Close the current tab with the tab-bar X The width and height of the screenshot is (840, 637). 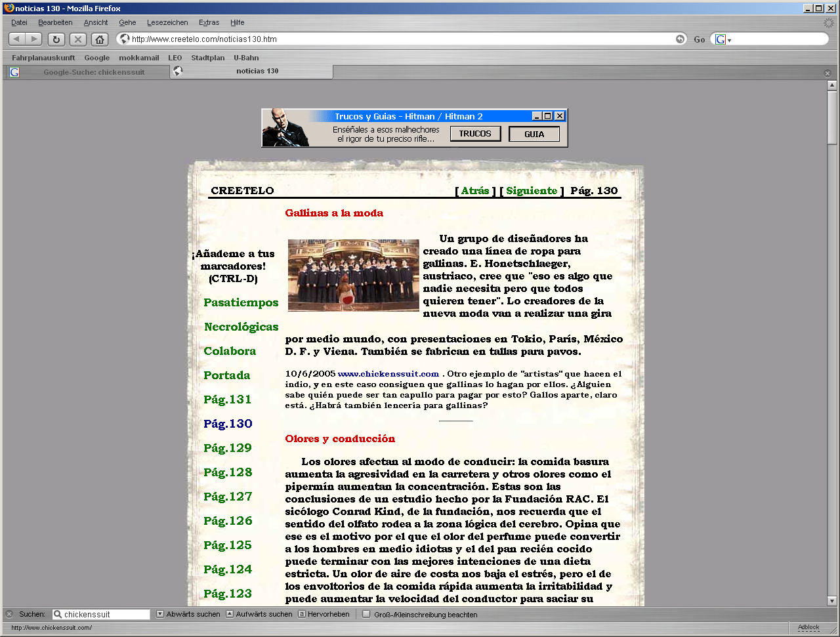[828, 73]
